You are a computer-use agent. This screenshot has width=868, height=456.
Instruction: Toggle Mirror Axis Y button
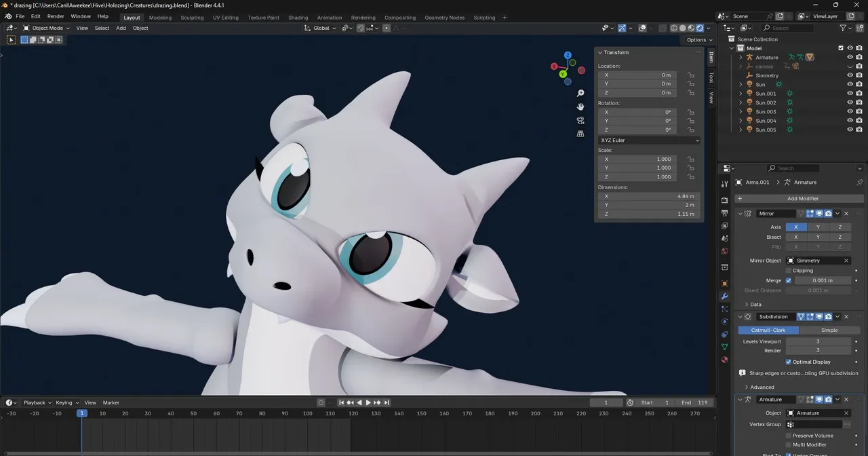[x=818, y=227]
